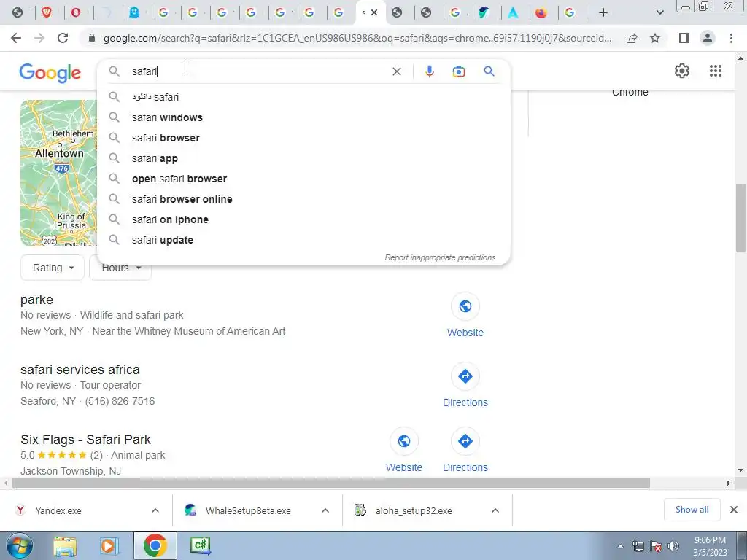Image resolution: width=747 pixels, height=560 pixels.
Task: Select the 'safari browser online' suggestion
Action: pos(303,200)
